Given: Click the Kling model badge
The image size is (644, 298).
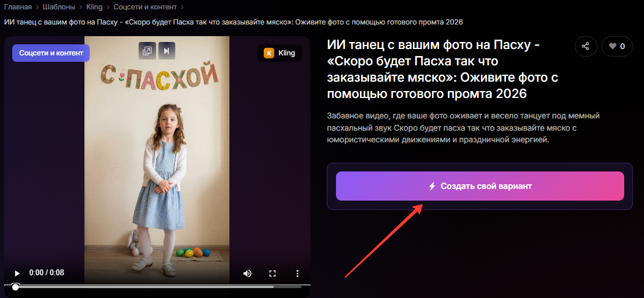Looking at the screenshot, I should click(279, 53).
